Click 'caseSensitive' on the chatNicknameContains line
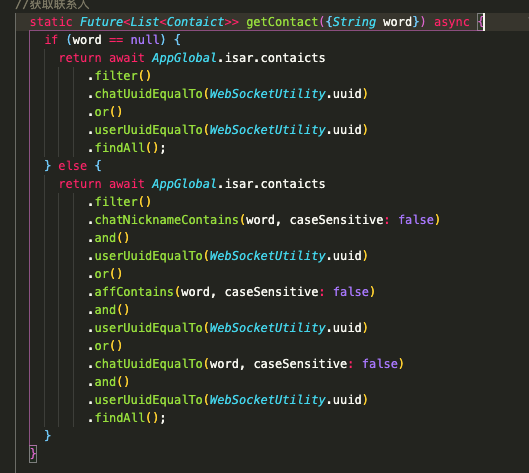The width and height of the screenshot is (529, 473). (336, 220)
